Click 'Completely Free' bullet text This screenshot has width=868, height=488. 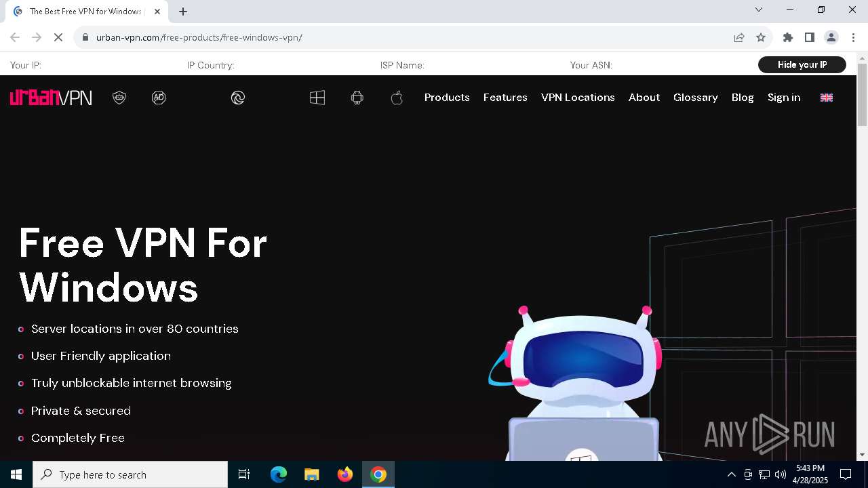click(78, 438)
